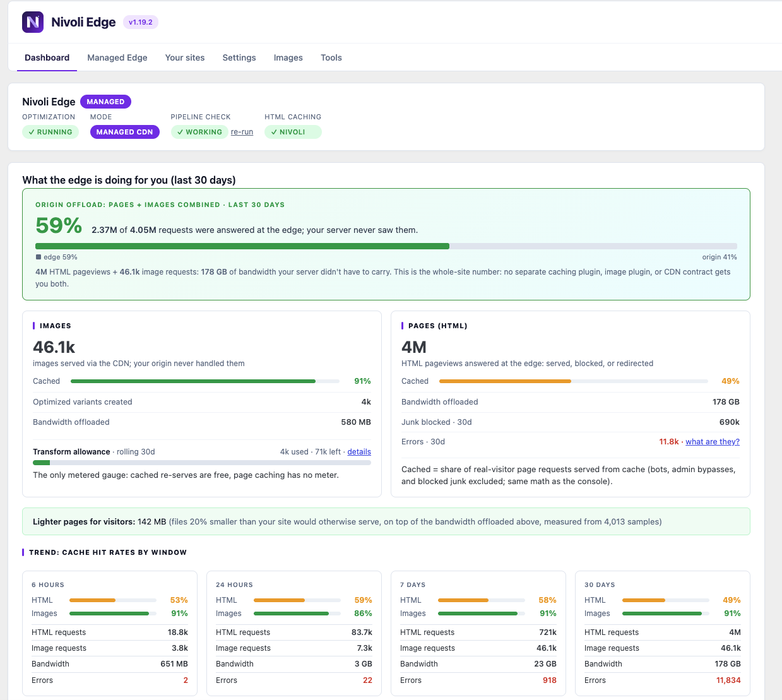Click the Nivoli Edge logo icon

[x=33, y=22]
